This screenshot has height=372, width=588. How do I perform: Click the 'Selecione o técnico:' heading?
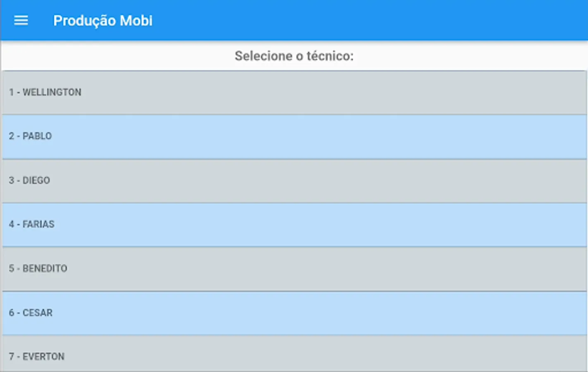point(294,56)
